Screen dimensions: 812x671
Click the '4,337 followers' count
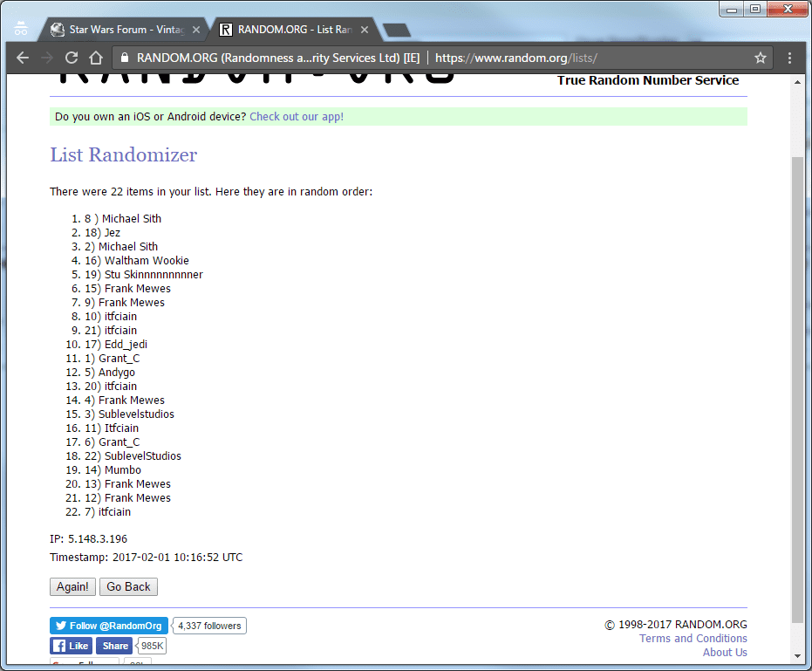pos(209,626)
